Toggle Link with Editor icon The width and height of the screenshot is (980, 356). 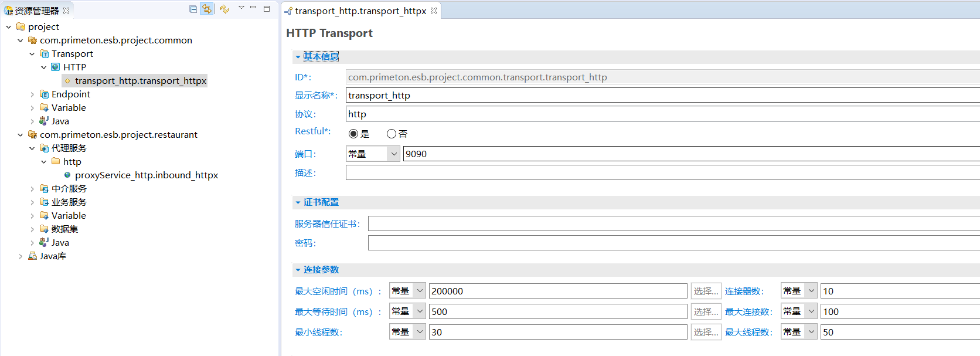click(x=207, y=9)
